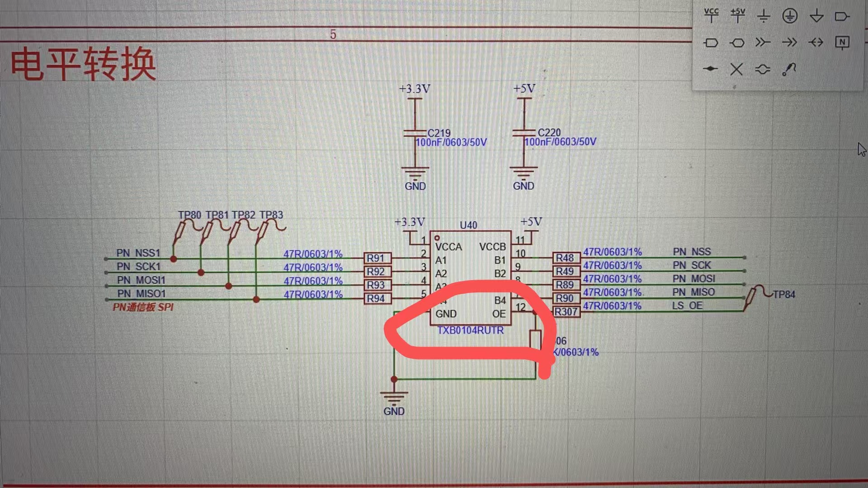The width and height of the screenshot is (868, 488).
Task: Select the double-chevron input port symbol
Action: click(763, 42)
